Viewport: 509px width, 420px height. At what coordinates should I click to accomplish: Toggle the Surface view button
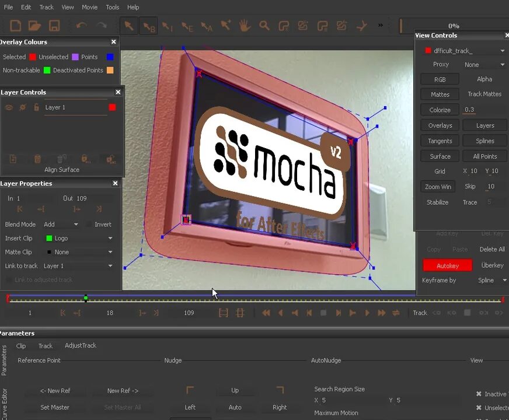(440, 156)
